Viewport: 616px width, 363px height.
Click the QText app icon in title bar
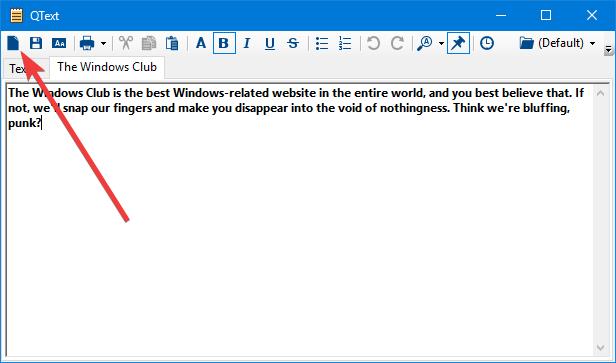coord(16,16)
